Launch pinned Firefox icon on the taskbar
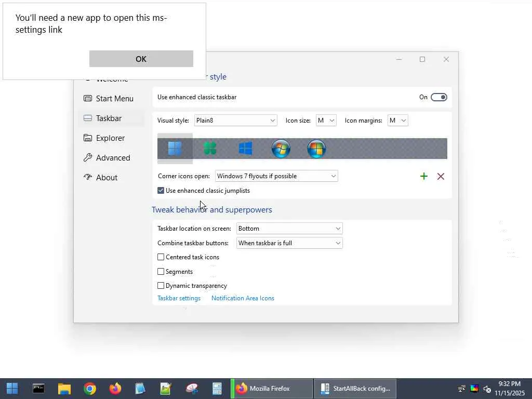Screen dimensions: 532x399 pyautogui.click(x=115, y=389)
